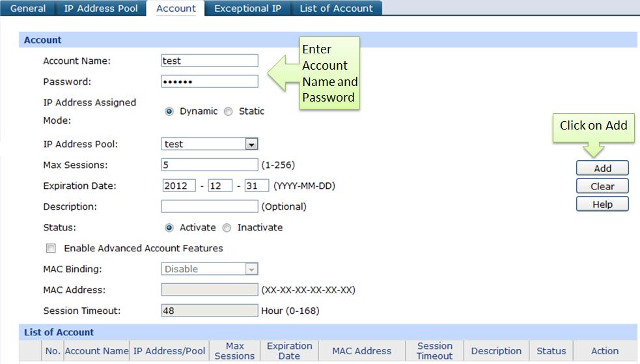
Task: Click the expiration day field
Action: [257, 186]
